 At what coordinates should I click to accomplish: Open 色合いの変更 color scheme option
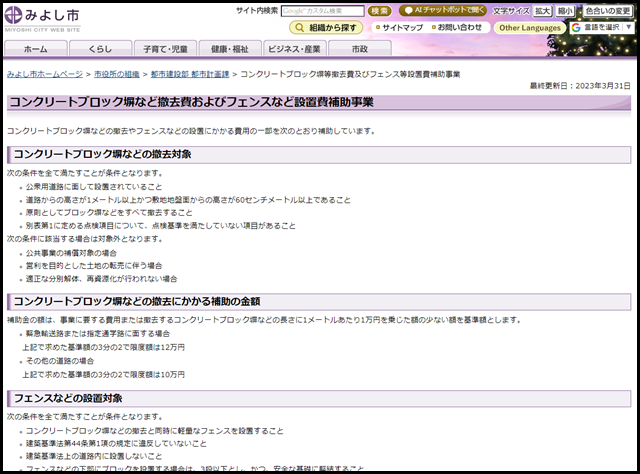click(607, 11)
